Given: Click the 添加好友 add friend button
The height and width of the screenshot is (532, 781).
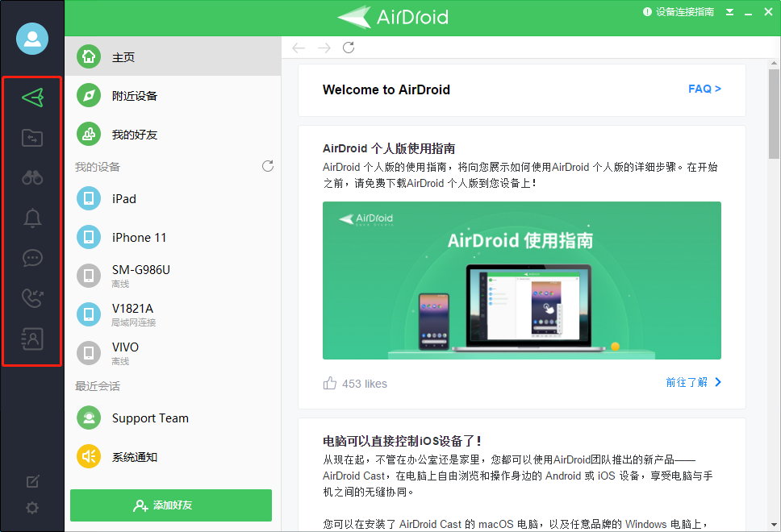Looking at the screenshot, I should [x=171, y=505].
